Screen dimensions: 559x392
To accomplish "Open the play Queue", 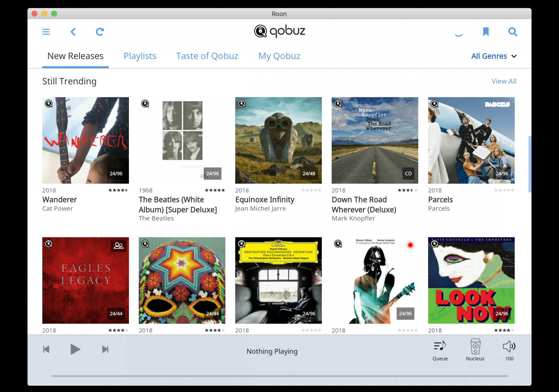I will pos(440,350).
